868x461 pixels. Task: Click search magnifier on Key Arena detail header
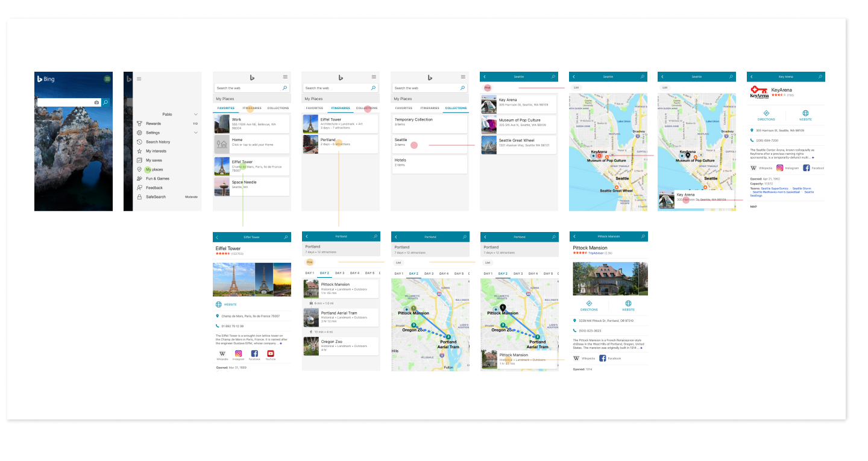(820, 77)
